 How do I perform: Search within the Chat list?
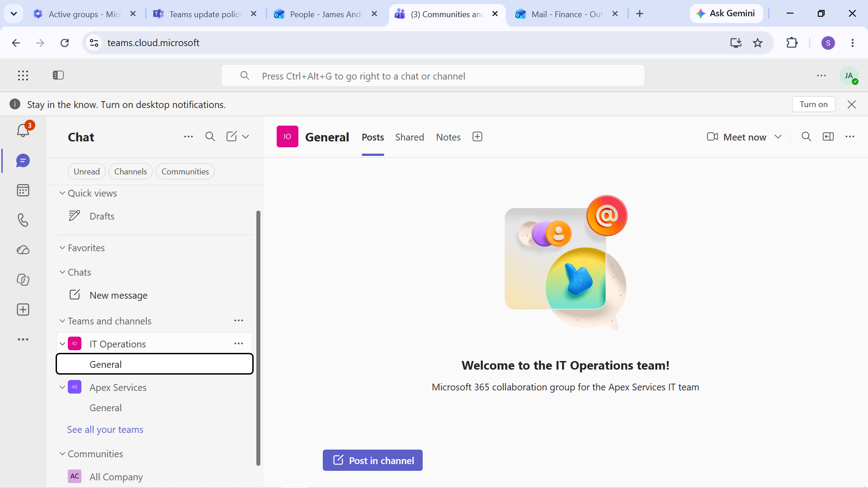click(x=210, y=136)
